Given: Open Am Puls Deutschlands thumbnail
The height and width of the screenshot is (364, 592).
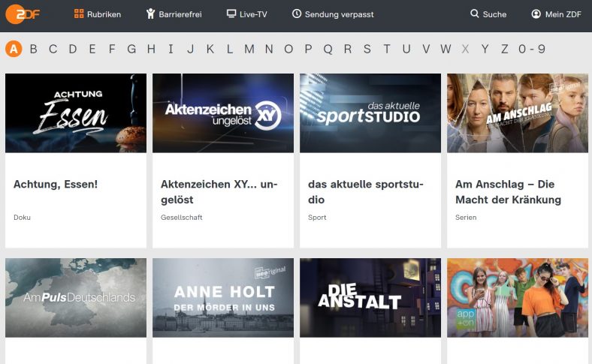Looking at the screenshot, I should (x=76, y=298).
